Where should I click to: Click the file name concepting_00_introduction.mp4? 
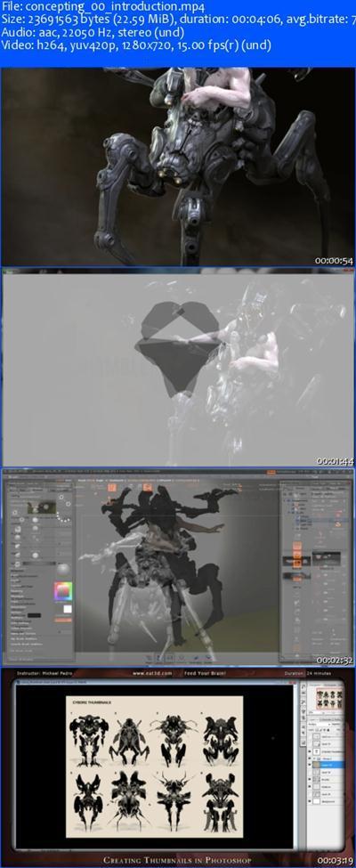pos(103,7)
